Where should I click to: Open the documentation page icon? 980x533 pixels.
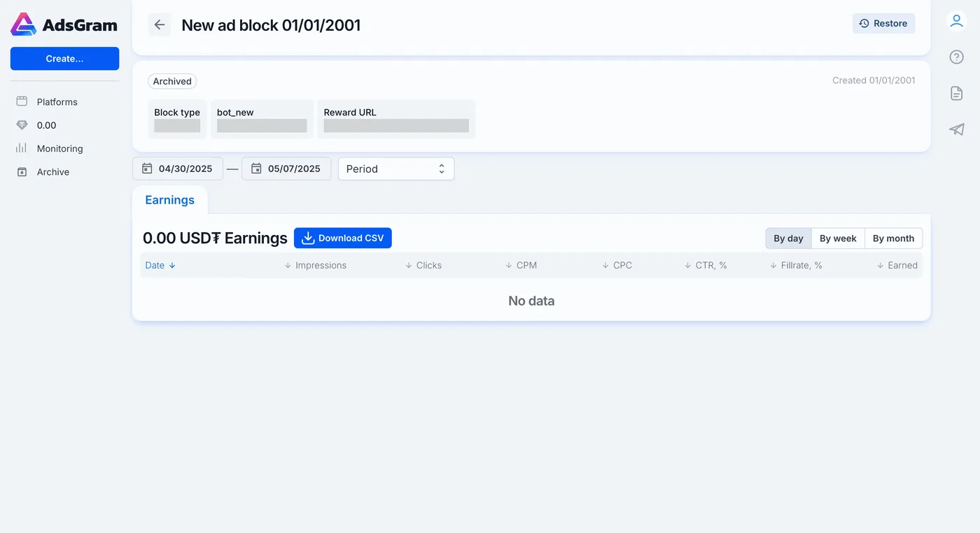[x=956, y=93]
